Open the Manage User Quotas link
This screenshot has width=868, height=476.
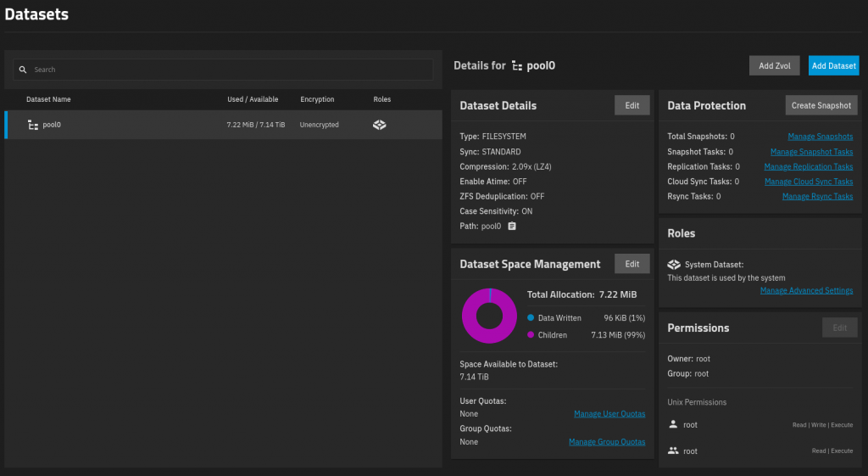[x=609, y=414]
